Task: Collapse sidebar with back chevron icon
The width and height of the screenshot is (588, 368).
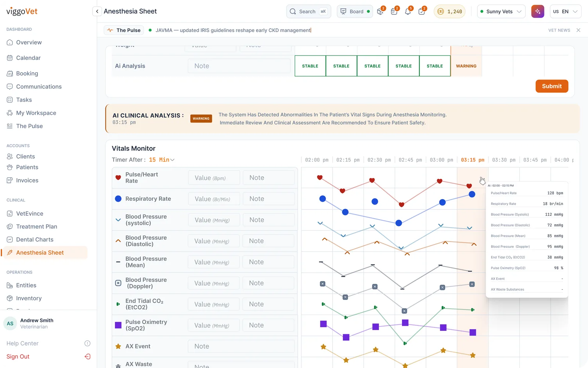Action: tap(97, 11)
